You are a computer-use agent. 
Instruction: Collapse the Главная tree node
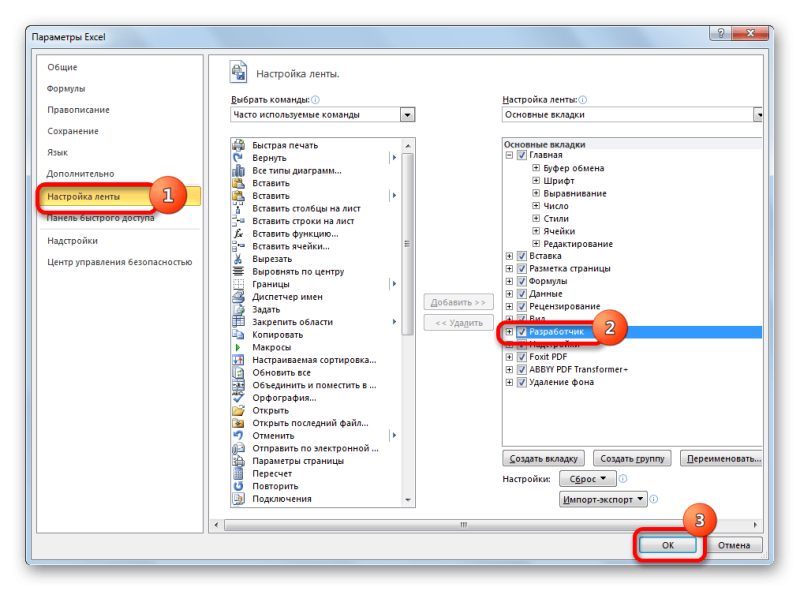(509, 155)
